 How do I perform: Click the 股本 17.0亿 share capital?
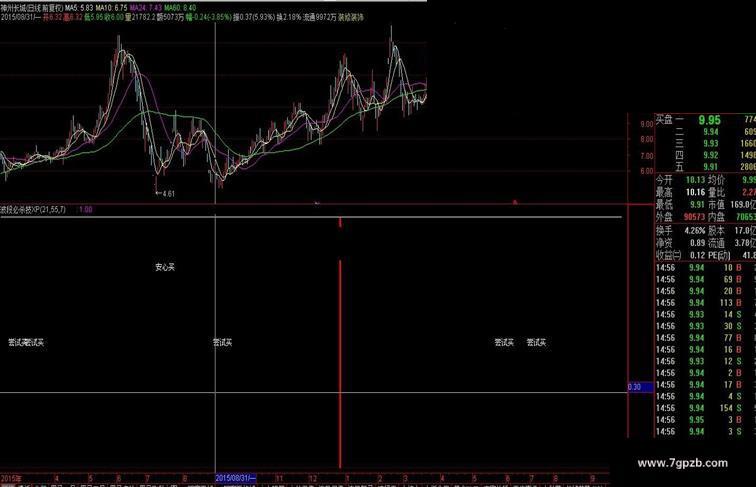(732, 230)
